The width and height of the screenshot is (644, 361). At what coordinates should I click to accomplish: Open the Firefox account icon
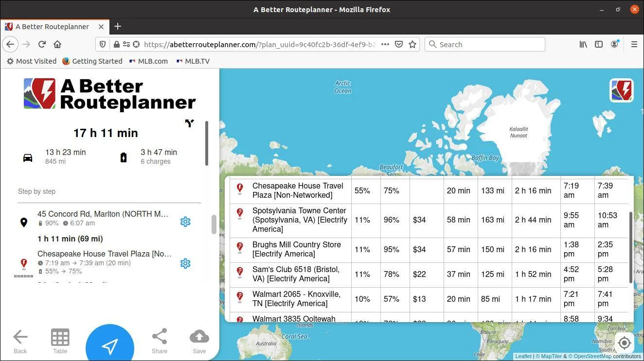coord(615,44)
